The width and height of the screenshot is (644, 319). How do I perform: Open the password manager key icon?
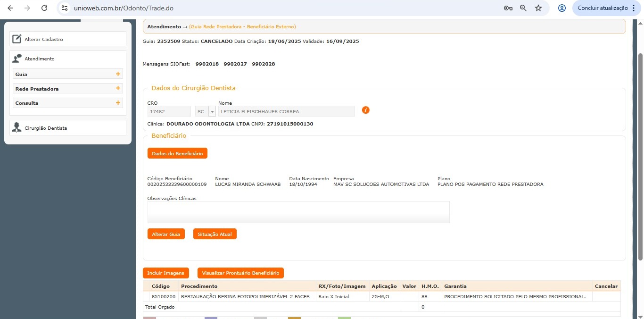[x=508, y=8]
